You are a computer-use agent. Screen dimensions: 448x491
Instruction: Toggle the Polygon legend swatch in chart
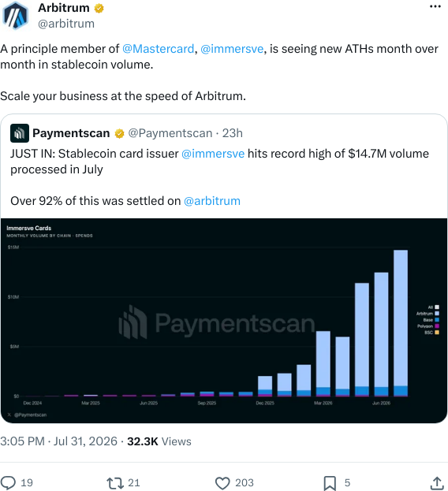[x=437, y=326]
